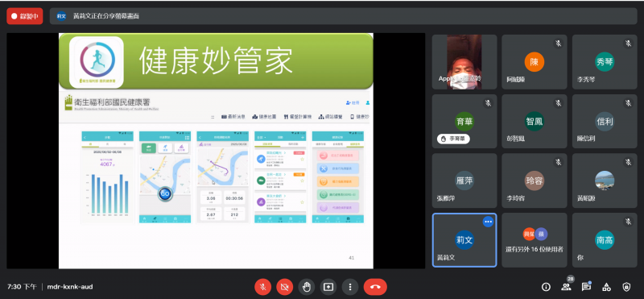Click the muted mic icon on 智鳳's tile
This screenshot has width=644, height=299.
coord(559,103)
